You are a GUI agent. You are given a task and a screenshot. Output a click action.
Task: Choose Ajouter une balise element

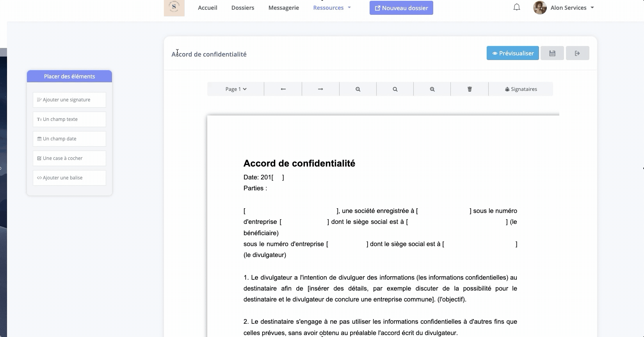pyautogui.click(x=69, y=178)
